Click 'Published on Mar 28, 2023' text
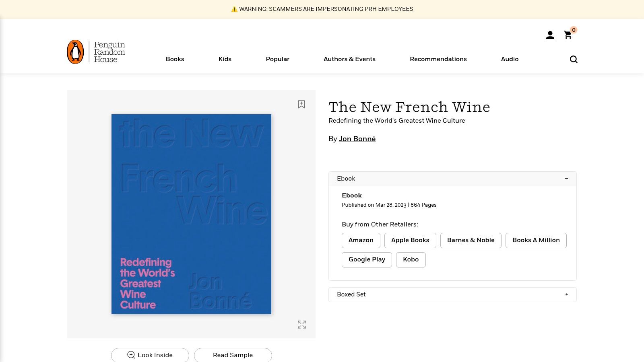The height and width of the screenshot is (362, 644). tap(374, 205)
